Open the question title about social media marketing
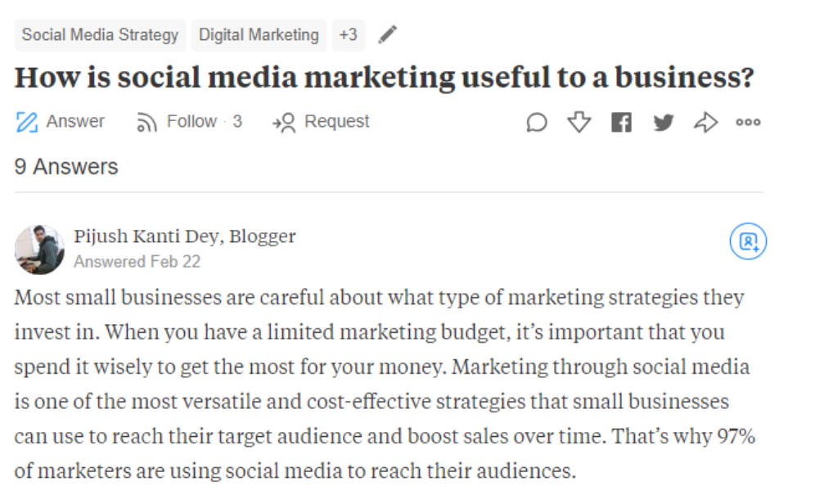The width and height of the screenshot is (833, 504). 384,78
